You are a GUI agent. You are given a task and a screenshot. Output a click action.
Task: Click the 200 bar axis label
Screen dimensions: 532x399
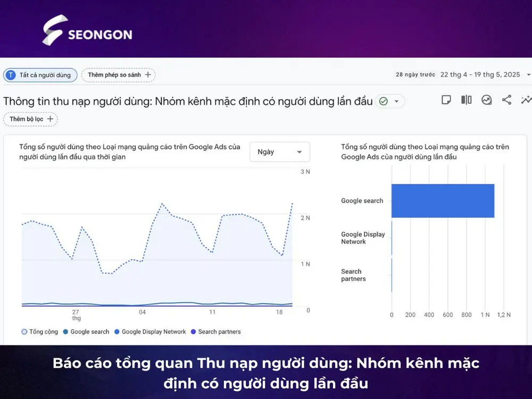[x=410, y=315]
